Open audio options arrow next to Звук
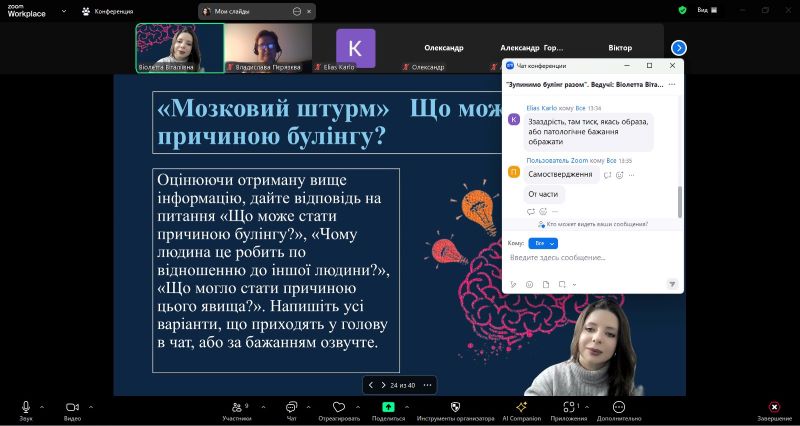Screen dimensions: 800x426 [x=42, y=407]
